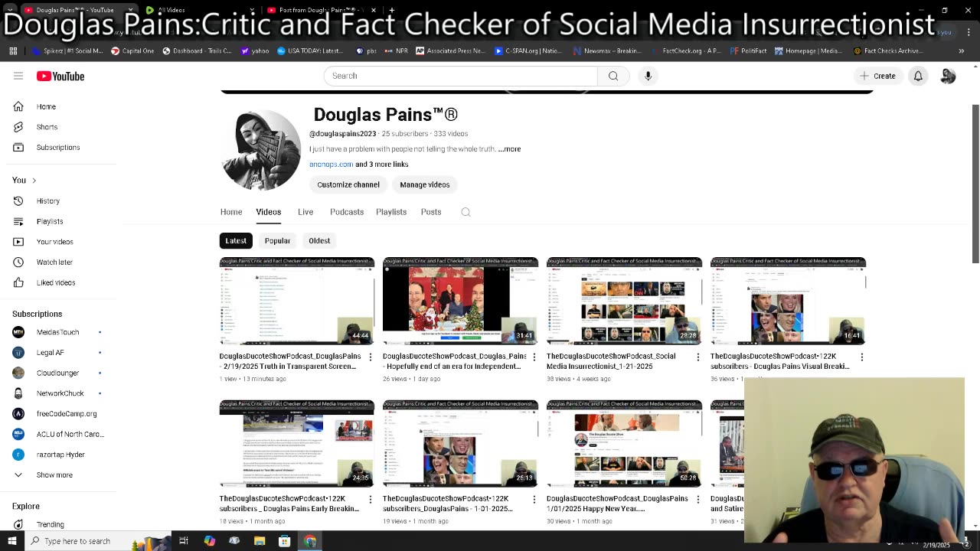Open the 2/19/2025 Truth in Transparent Screen video title
The height and width of the screenshot is (551, 980).
tap(290, 361)
